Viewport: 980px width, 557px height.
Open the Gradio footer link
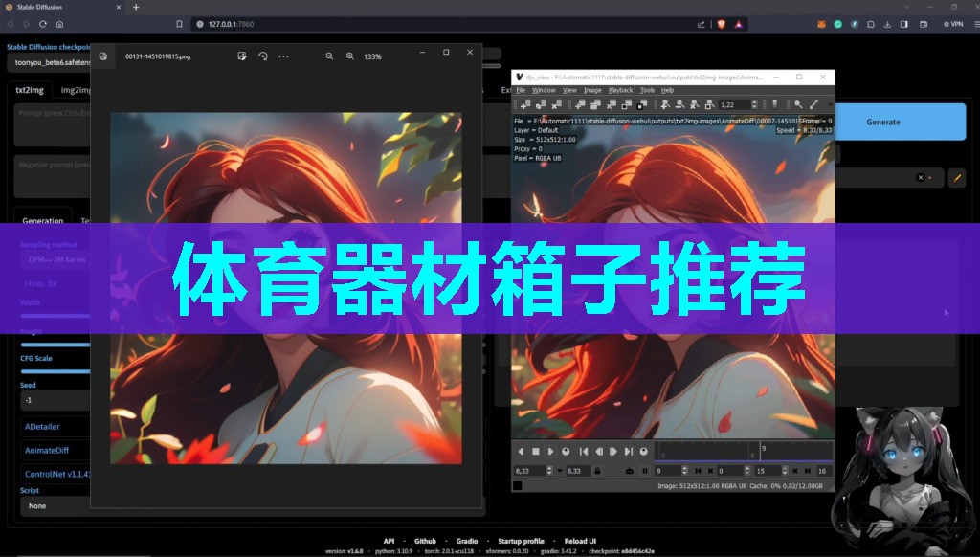coord(466,541)
